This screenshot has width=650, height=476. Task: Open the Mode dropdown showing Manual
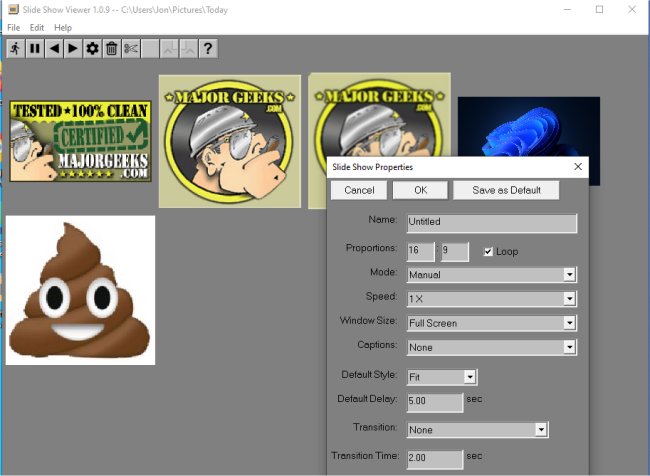click(492, 274)
